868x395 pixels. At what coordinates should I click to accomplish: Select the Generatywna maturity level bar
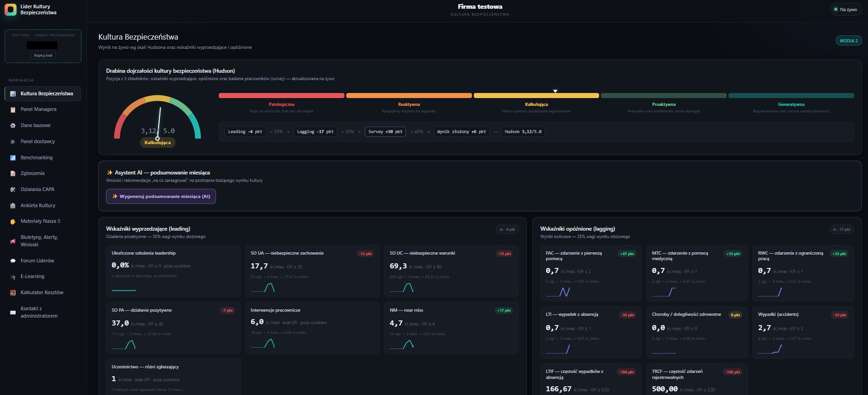click(791, 96)
